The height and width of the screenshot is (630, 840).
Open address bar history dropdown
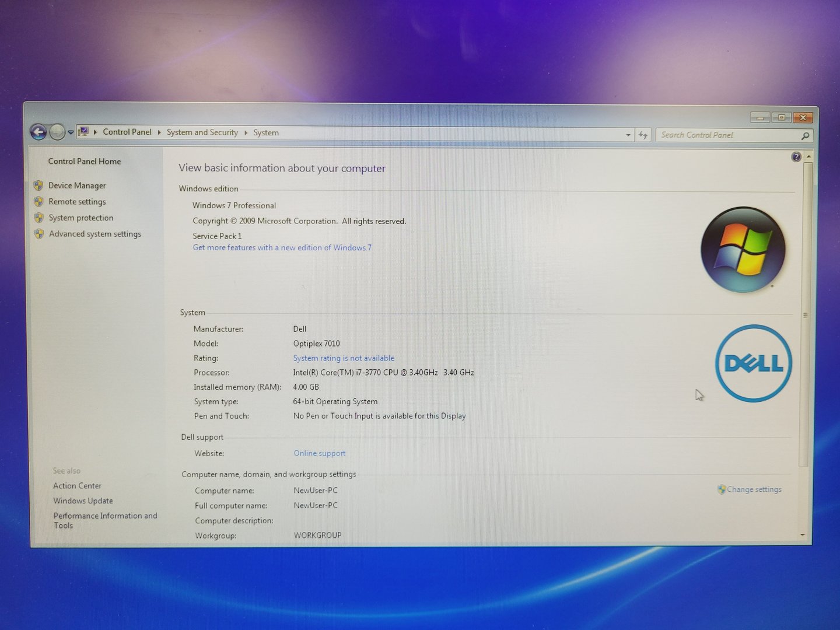click(x=628, y=135)
